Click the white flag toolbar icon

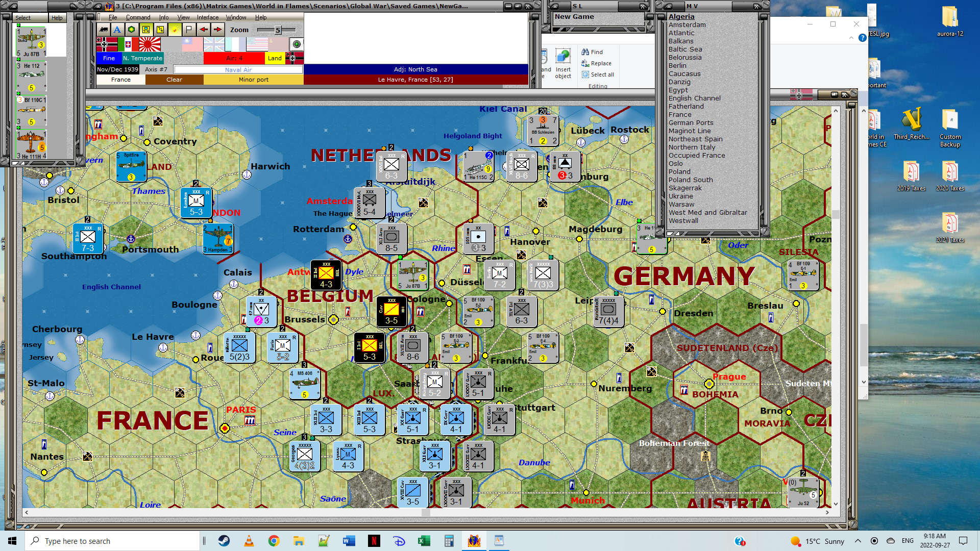coord(189,30)
